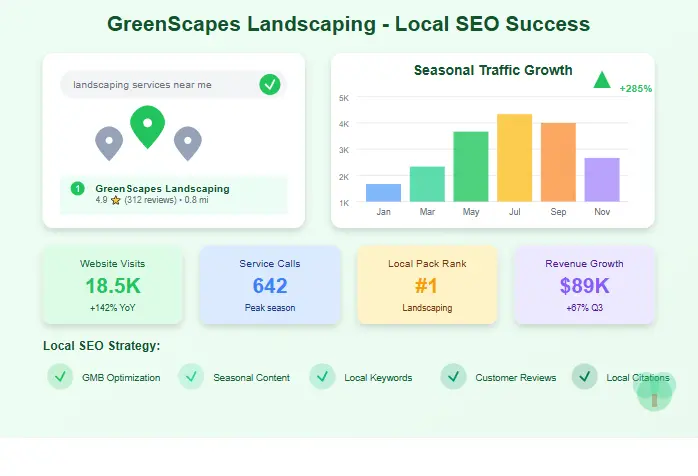Click the tree icon in bottom corner
Viewport: 698px width, 476px height.
click(x=655, y=391)
